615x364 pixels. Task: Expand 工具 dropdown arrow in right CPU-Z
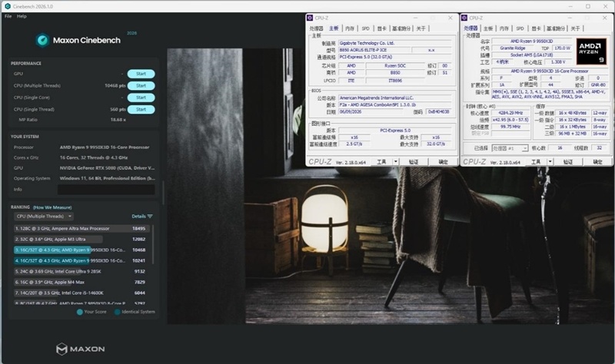(550, 162)
